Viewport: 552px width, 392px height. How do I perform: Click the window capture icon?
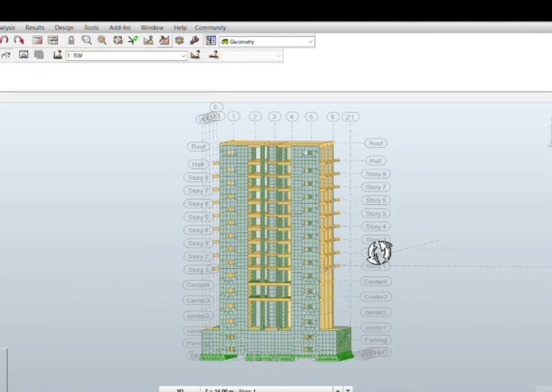tap(24, 55)
